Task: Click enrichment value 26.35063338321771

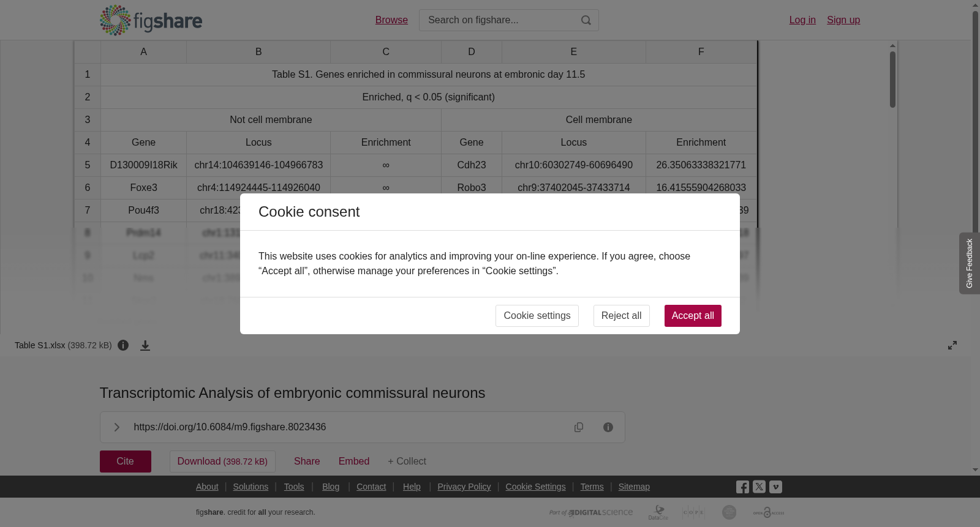Action: [x=701, y=165]
